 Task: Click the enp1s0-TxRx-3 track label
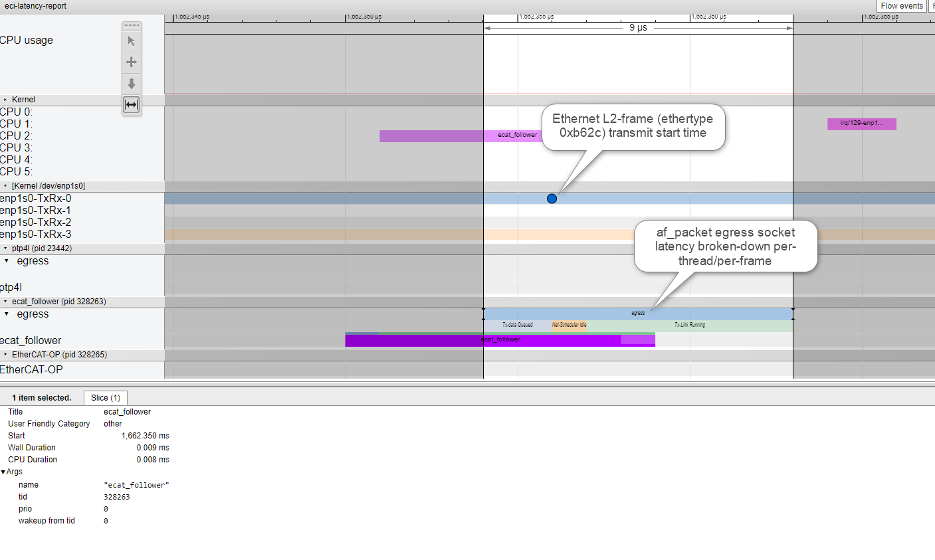[36, 234]
